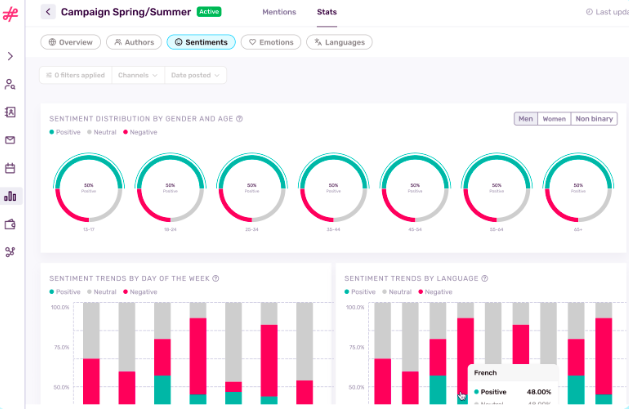This screenshot has height=409, width=629.
Task: Toggle Negative legend in day of week chart
Action: click(x=140, y=292)
